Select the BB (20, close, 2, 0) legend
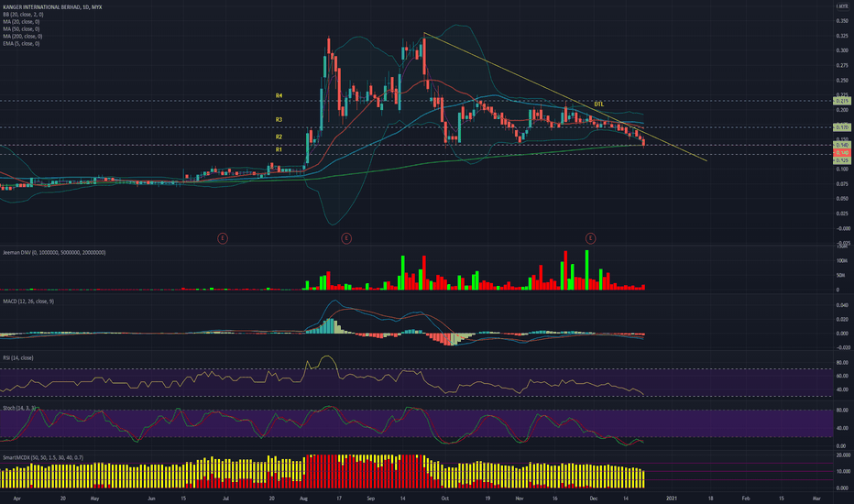 (x=23, y=15)
